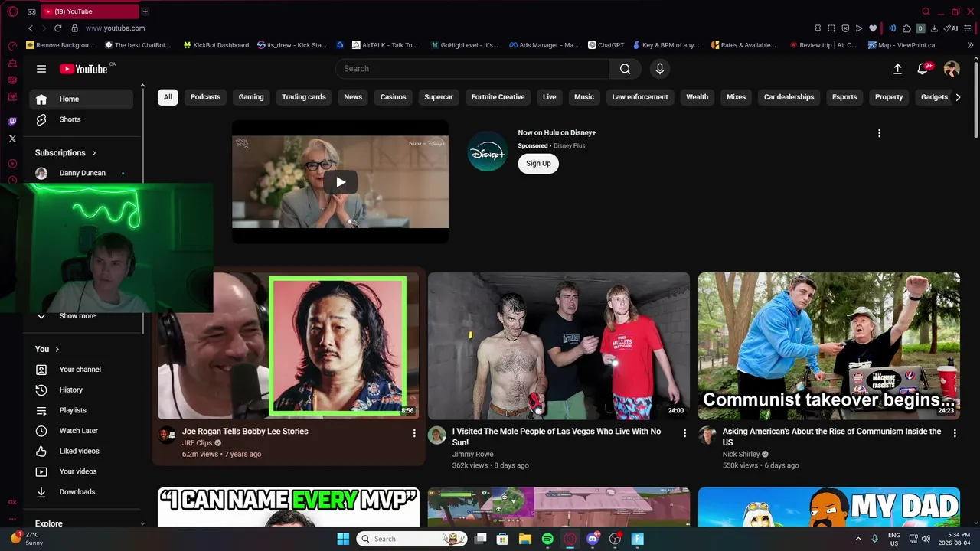The height and width of the screenshot is (551, 980).
Task: Open Watch Later in the sidebar
Action: pyautogui.click(x=81, y=431)
